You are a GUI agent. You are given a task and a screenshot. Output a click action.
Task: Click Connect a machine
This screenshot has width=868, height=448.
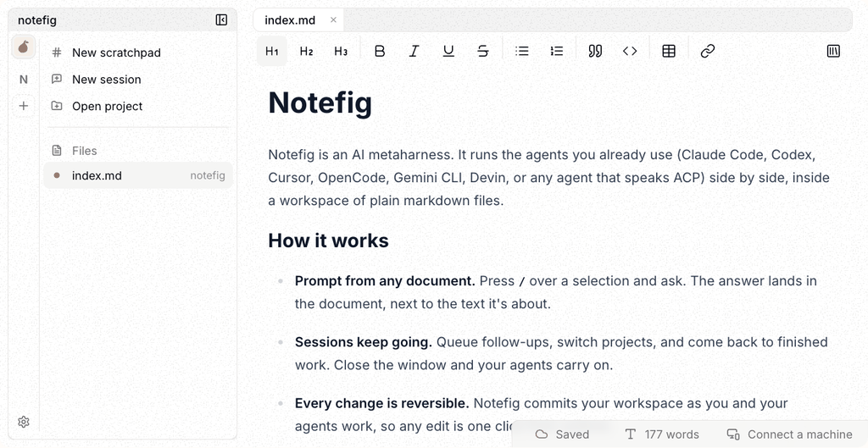(x=790, y=434)
